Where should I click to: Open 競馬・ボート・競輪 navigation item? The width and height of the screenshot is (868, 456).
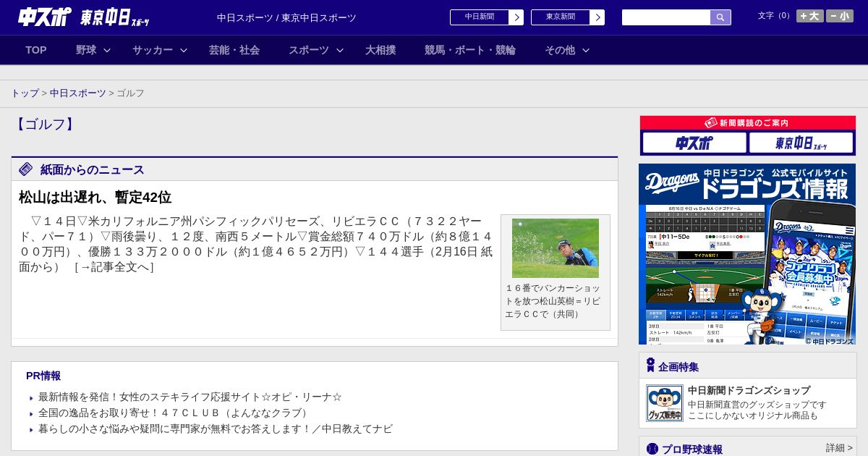coord(470,50)
